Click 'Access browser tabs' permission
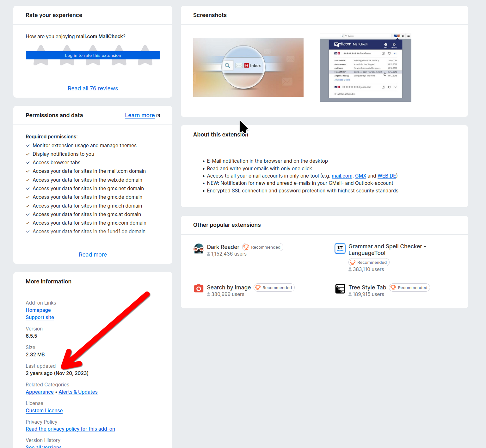The image size is (486, 448). (x=56, y=163)
